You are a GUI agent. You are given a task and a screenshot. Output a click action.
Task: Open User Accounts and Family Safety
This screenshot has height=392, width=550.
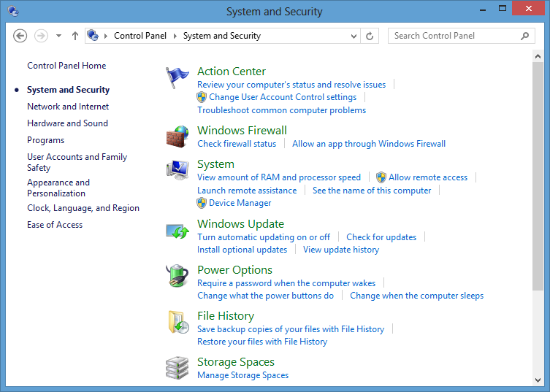coord(77,162)
